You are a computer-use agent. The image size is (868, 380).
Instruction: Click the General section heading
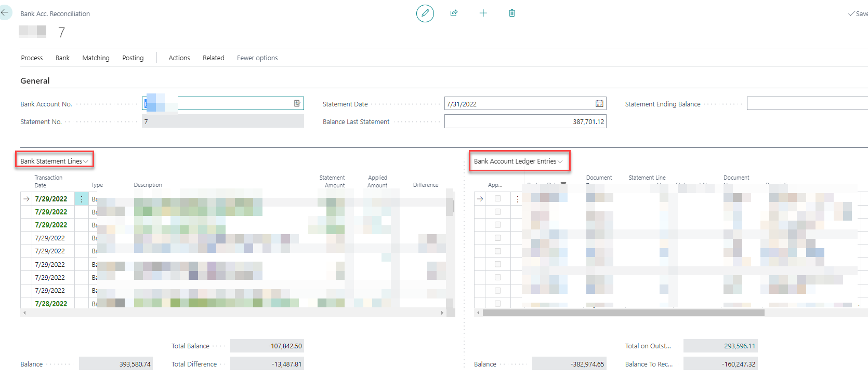(35, 80)
